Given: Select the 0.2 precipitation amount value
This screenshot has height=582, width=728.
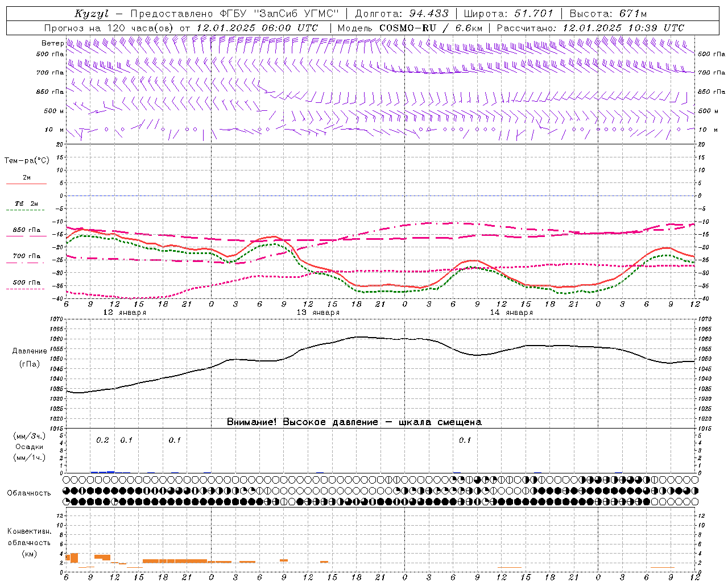Looking at the screenshot, I should (x=102, y=440).
